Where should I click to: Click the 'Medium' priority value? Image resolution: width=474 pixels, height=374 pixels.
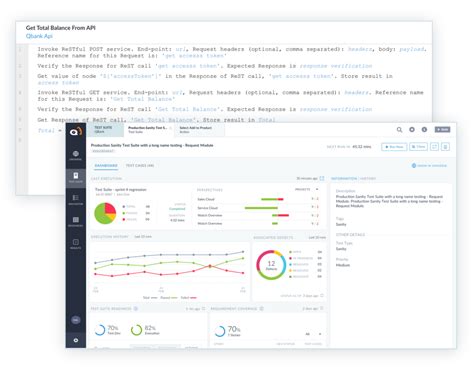coord(343,265)
